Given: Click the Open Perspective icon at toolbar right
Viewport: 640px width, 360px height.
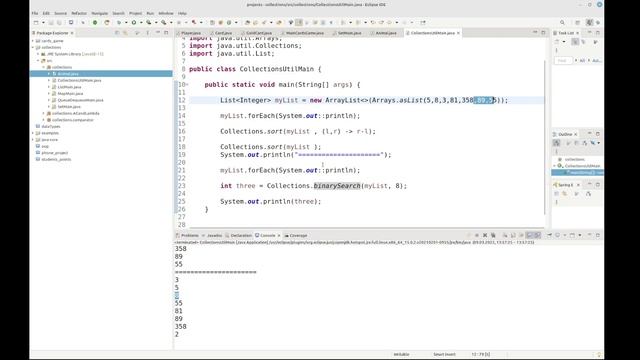Looking at the screenshot, I should click(578, 22).
